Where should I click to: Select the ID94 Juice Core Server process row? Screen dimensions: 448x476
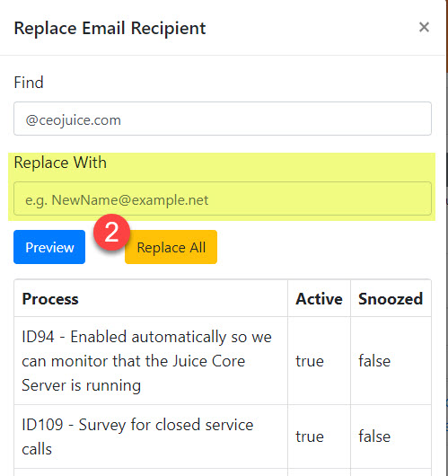point(223,361)
